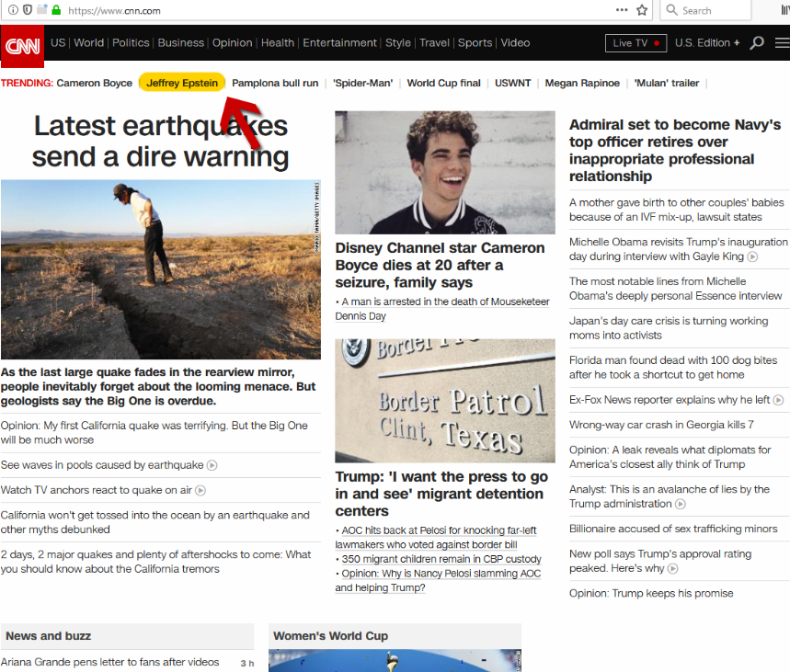Play video icon by Trump's approval rating story

672,569
